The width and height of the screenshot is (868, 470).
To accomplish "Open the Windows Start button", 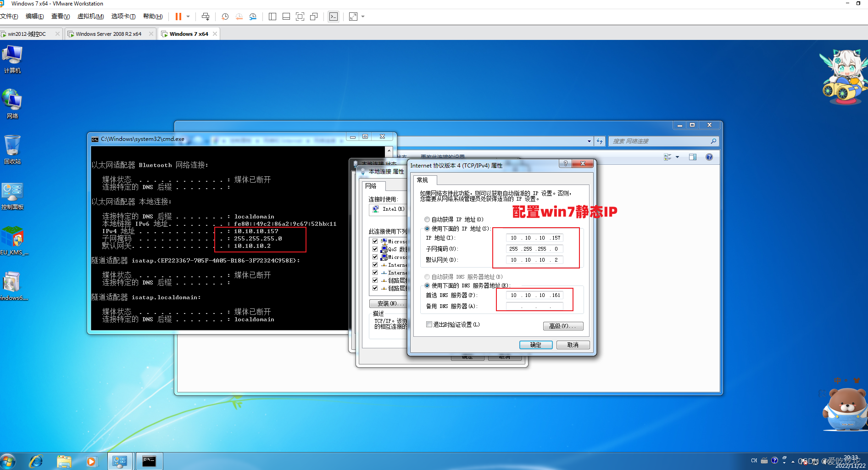I will pos(8,461).
